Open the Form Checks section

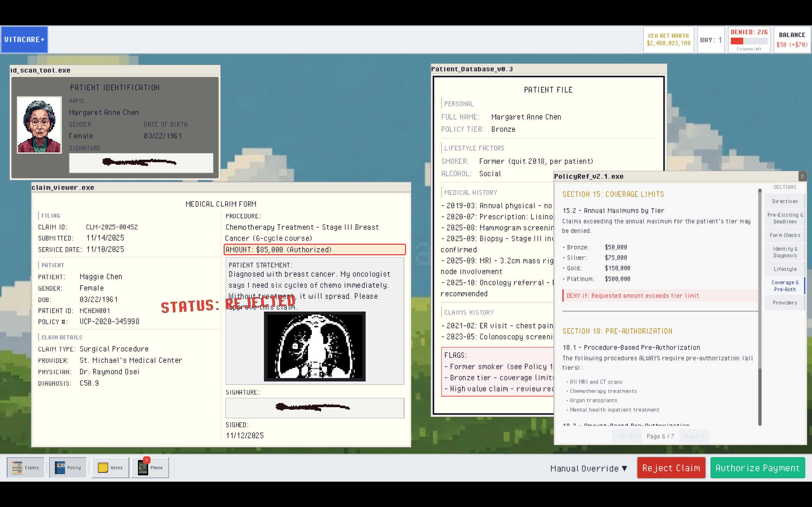[x=784, y=235]
